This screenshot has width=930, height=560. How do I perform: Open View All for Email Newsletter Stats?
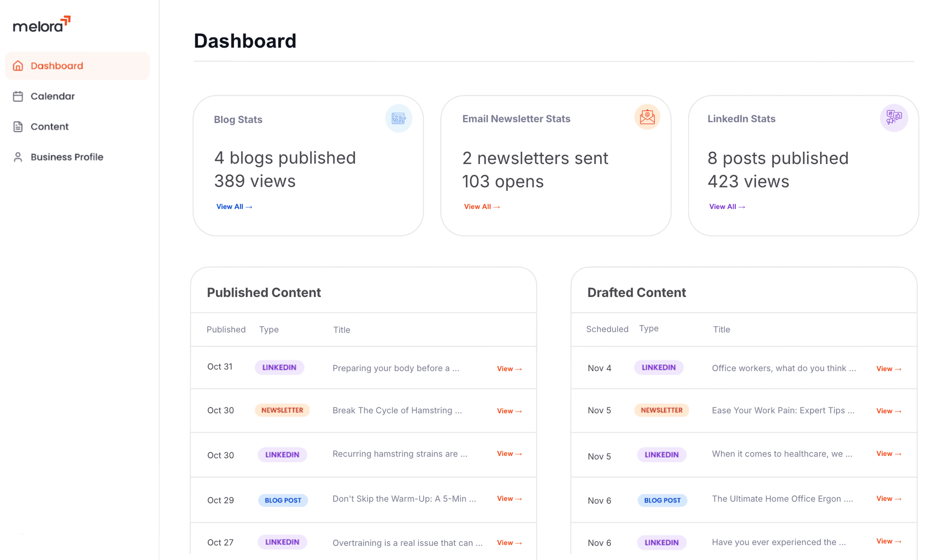click(x=482, y=207)
